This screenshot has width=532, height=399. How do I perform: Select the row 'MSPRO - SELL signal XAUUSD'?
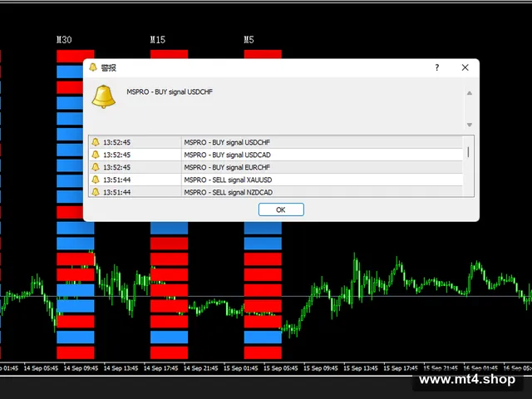(276, 180)
